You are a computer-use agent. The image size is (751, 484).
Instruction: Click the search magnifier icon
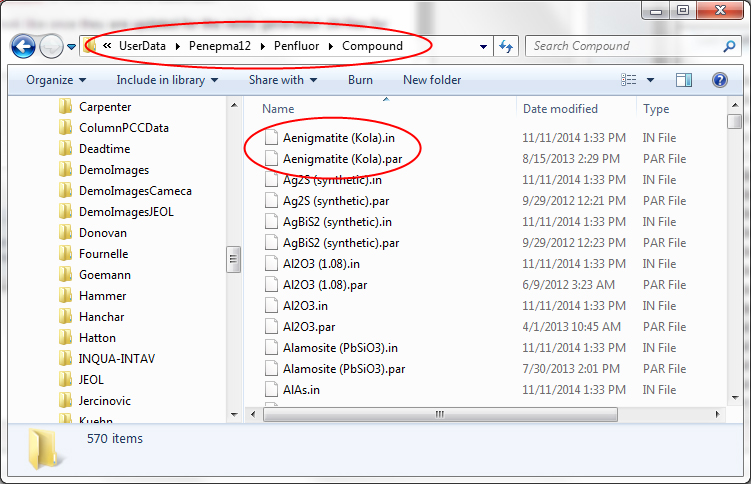click(730, 46)
